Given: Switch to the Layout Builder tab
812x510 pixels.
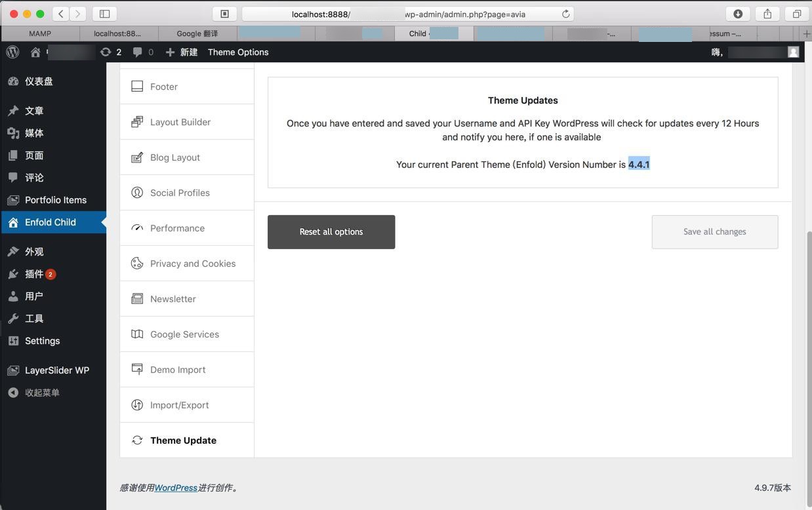Looking at the screenshot, I should click(x=187, y=122).
